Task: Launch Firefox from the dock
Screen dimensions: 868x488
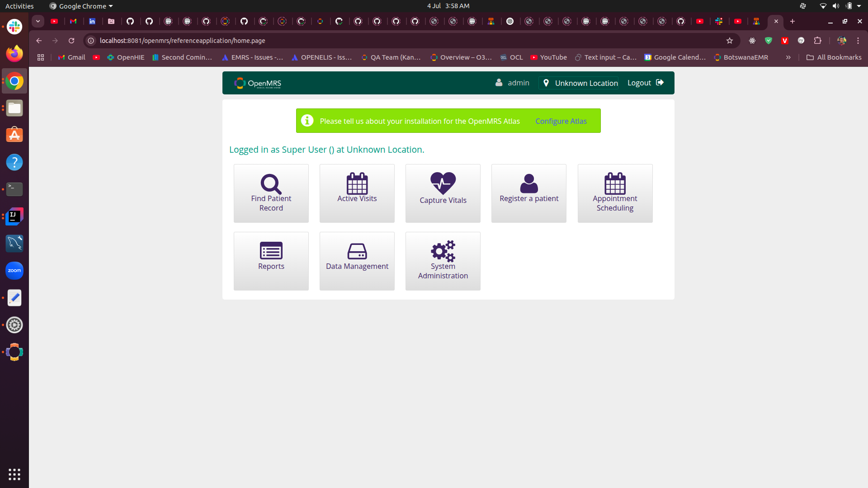Action: pyautogui.click(x=14, y=54)
